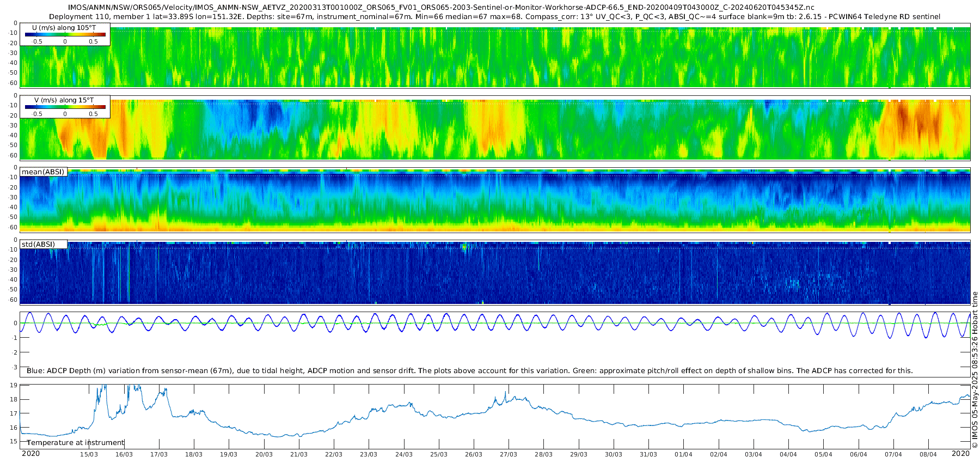980x463 pixels.
Task: Click the 28/03 date tick label
Action: click(x=543, y=454)
